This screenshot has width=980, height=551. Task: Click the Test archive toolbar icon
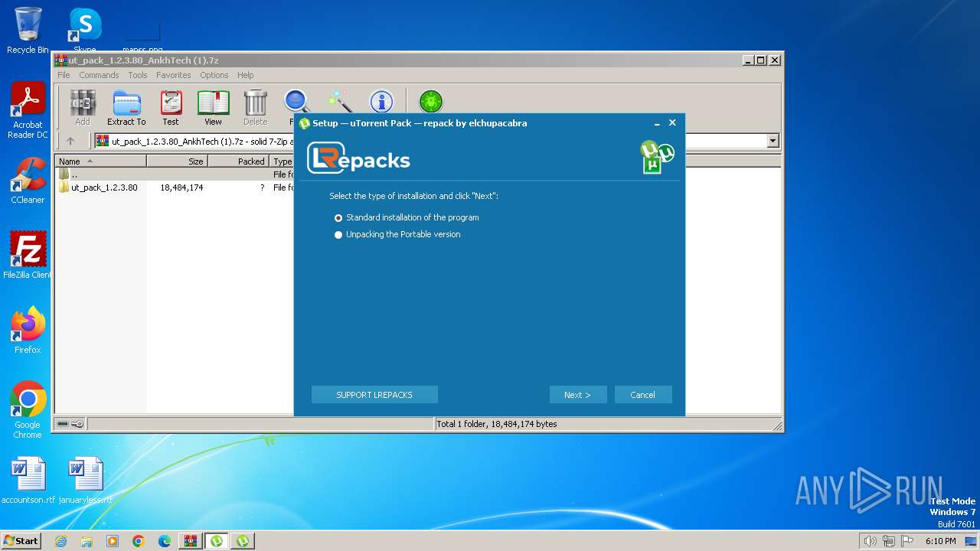tap(171, 107)
